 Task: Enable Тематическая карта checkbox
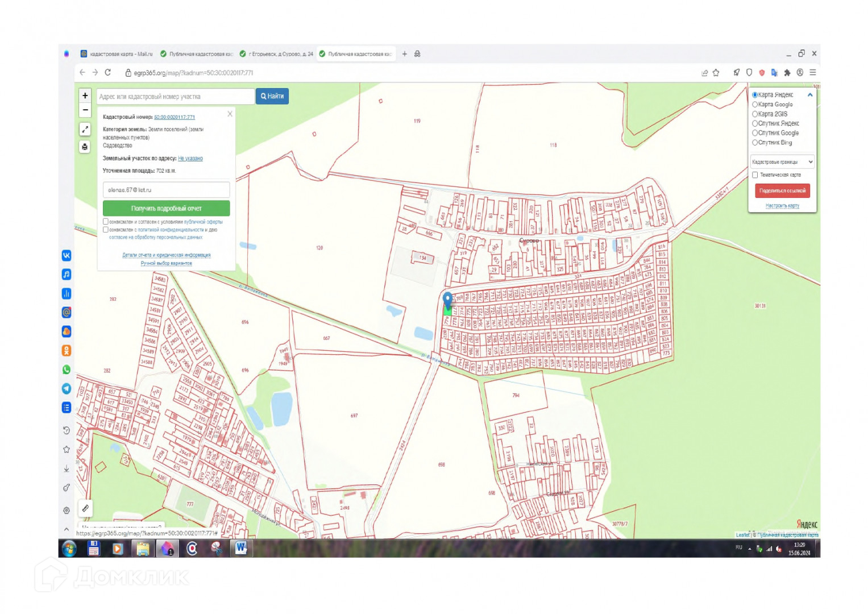coord(755,175)
